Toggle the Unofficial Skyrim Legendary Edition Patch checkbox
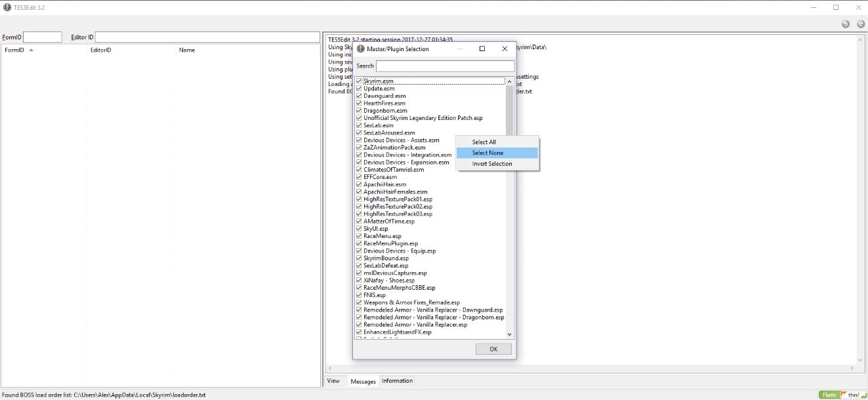868x400 pixels. (359, 118)
